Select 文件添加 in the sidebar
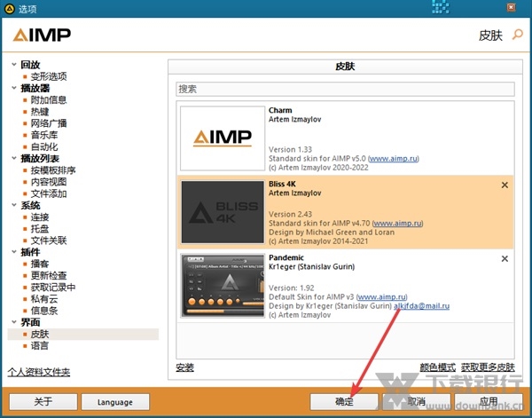This screenshot has height=418, width=532. click(x=49, y=193)
